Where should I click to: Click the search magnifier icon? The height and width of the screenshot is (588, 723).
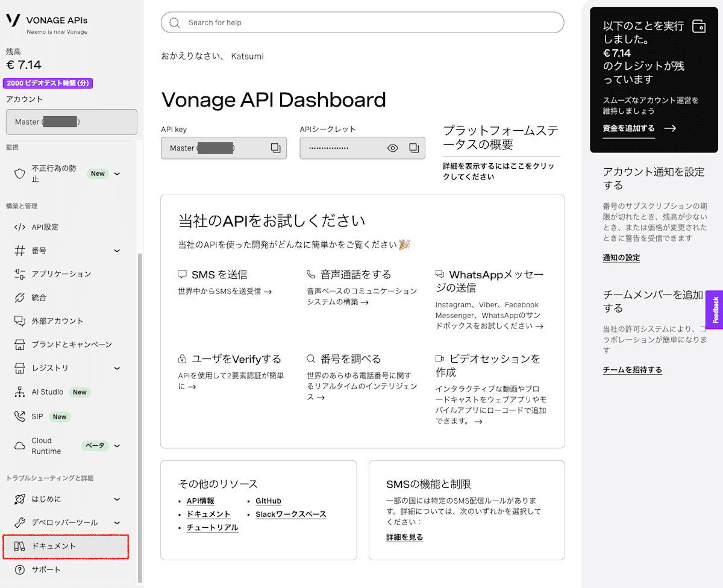click(175, 23)
